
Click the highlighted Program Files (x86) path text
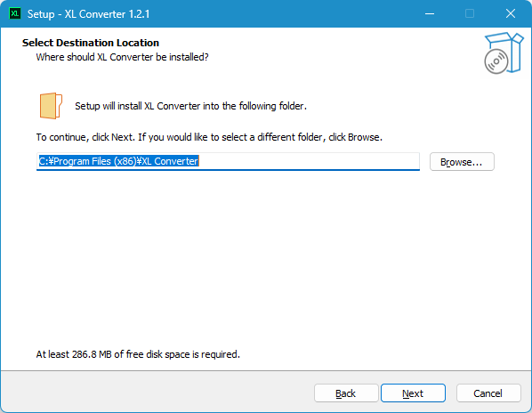click(118, 161)
